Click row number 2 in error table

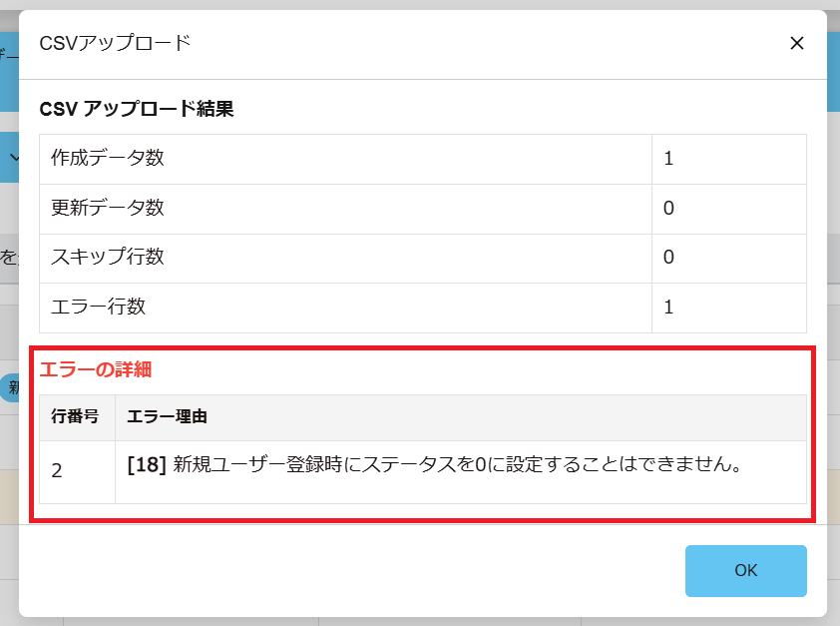point(57,469)
